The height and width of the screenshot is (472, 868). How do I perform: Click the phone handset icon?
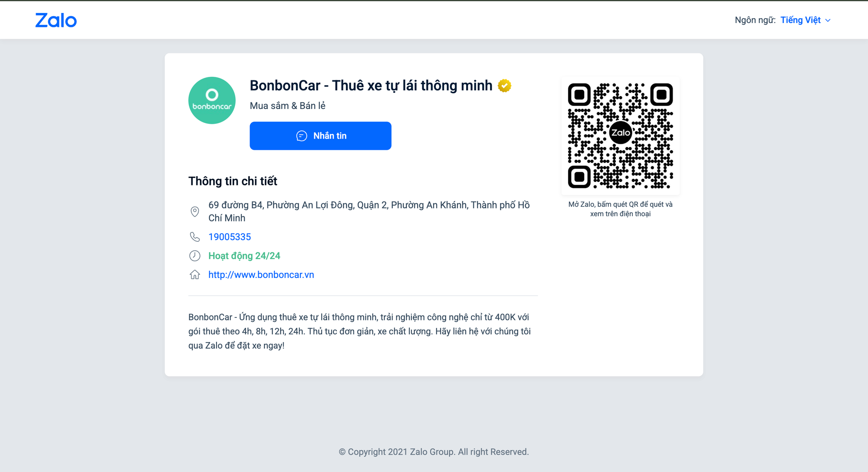pyautogui.click(x=195, y=237)
